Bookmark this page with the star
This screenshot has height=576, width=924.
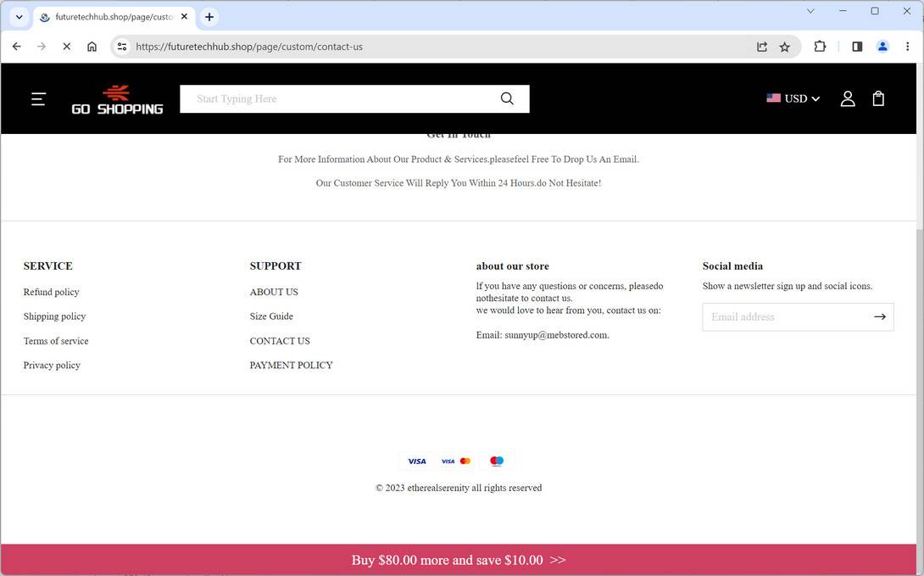(784, 47)
